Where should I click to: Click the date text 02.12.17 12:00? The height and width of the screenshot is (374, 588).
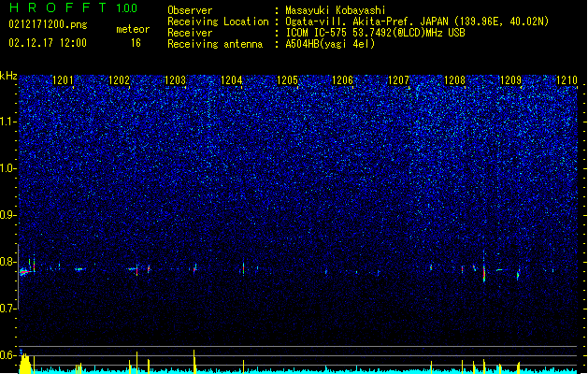(48, 43)
